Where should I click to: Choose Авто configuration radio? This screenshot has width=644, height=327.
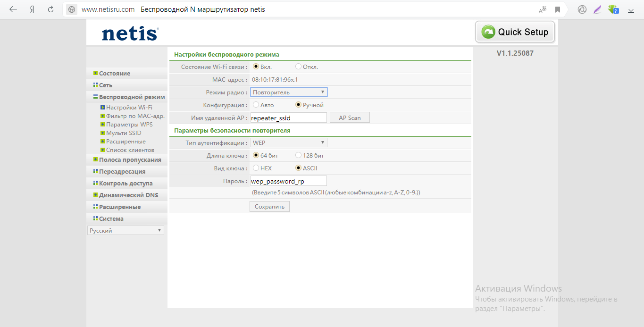(256, 105)
